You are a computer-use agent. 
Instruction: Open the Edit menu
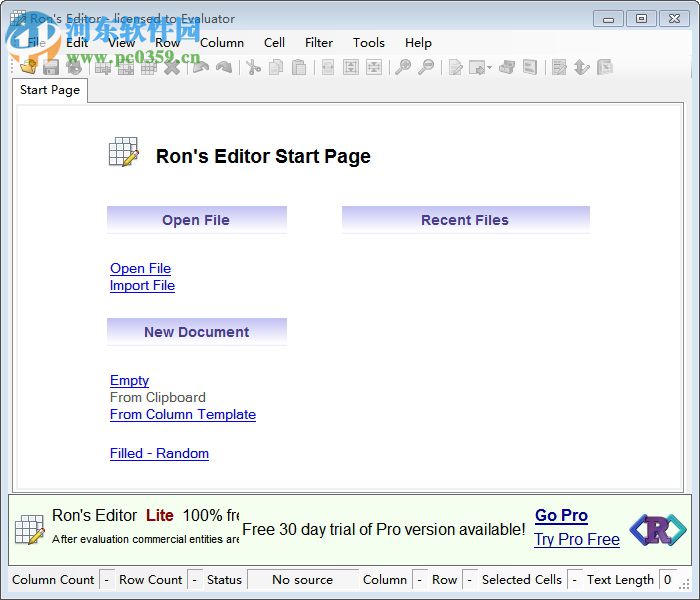click(x=77, y=43)
